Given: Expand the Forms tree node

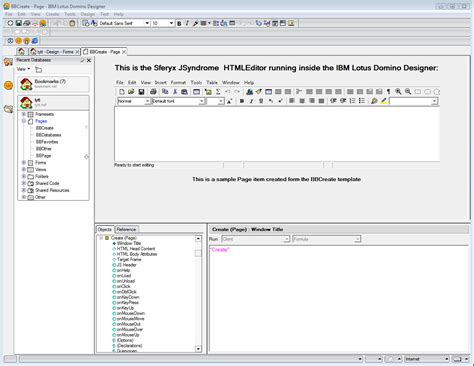Looking at the screenshot, I should [x=24, y=163].
